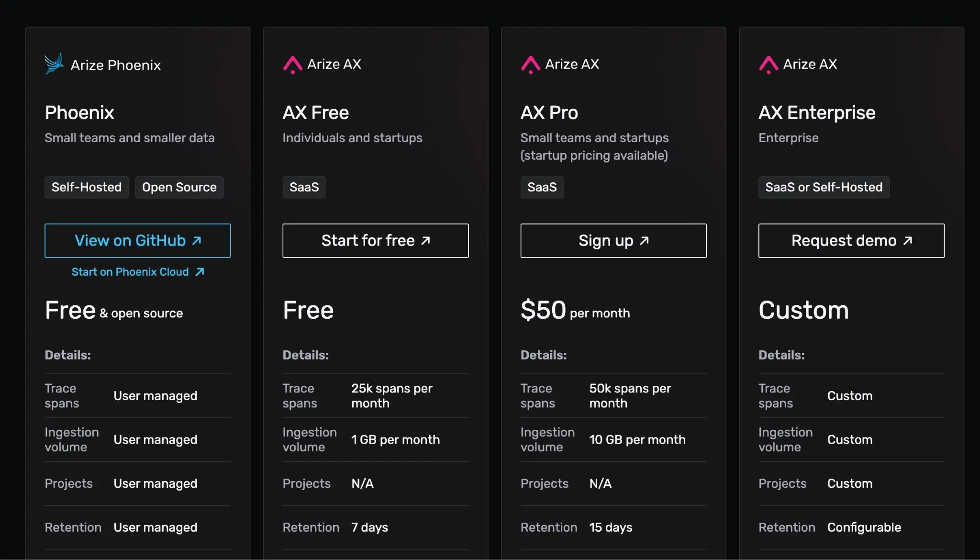Click Arize AX logo in AX Free card
980x560 pixels.
pos(292,65)
